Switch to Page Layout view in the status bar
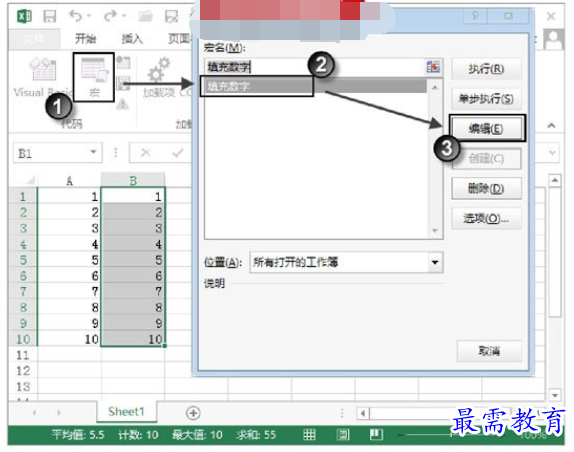 (343, 434)
